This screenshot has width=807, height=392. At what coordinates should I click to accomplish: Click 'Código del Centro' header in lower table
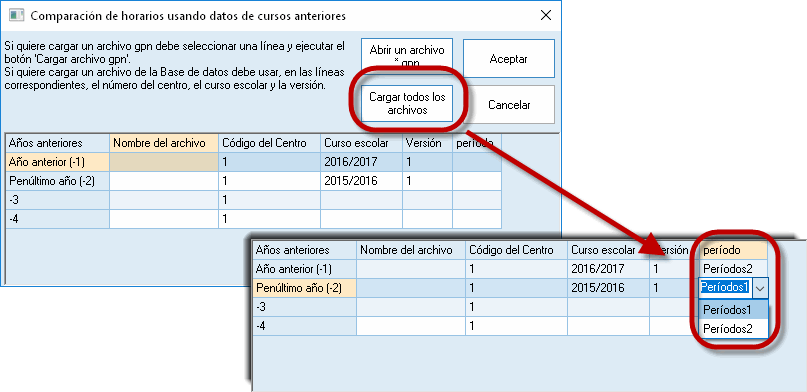pyautogui.click(x=516, y=250)
